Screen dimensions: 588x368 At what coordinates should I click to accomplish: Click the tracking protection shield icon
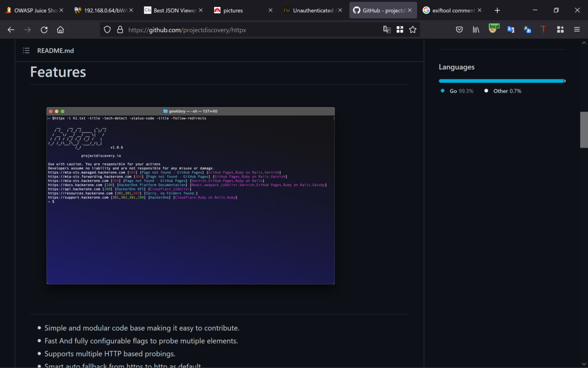pyautogui.click(x=107, y=30)
